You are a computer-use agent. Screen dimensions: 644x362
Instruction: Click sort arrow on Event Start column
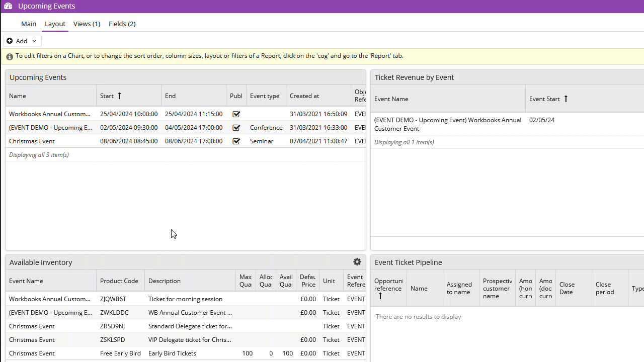click(566, 99)
